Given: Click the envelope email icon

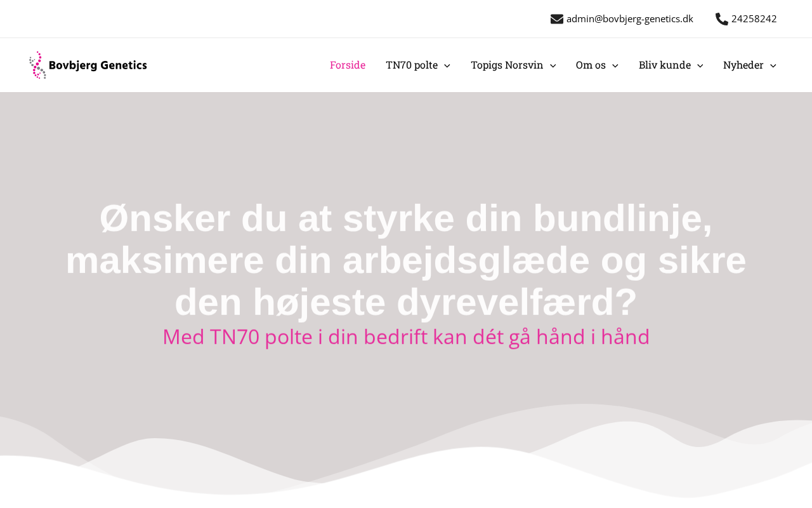Looking at the screenshot, I should (557, 19).
